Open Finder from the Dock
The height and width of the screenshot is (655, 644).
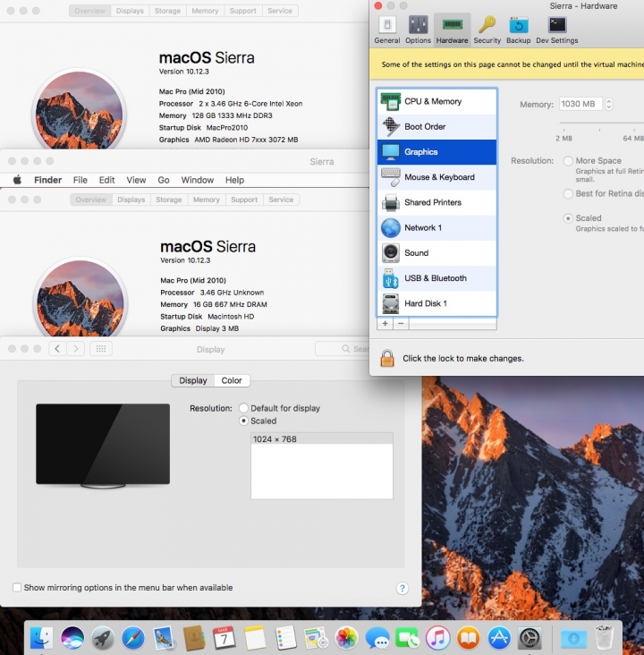[x=42, y=638]
